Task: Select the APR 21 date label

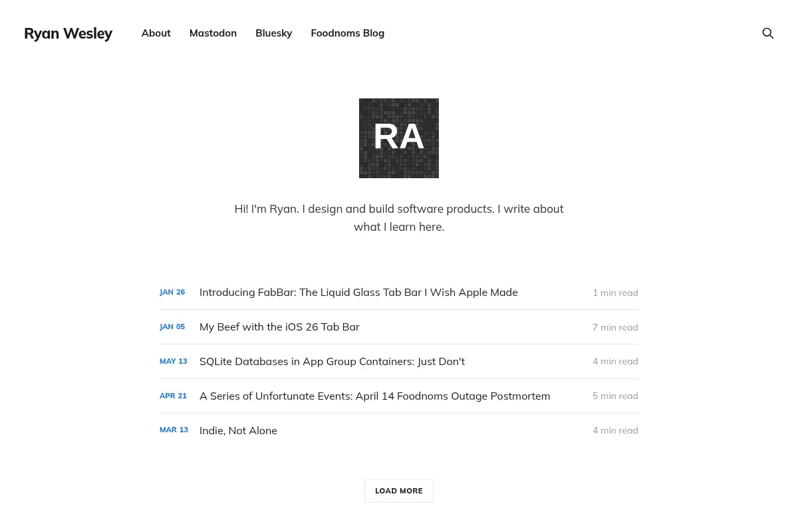Action: [173, 396]
